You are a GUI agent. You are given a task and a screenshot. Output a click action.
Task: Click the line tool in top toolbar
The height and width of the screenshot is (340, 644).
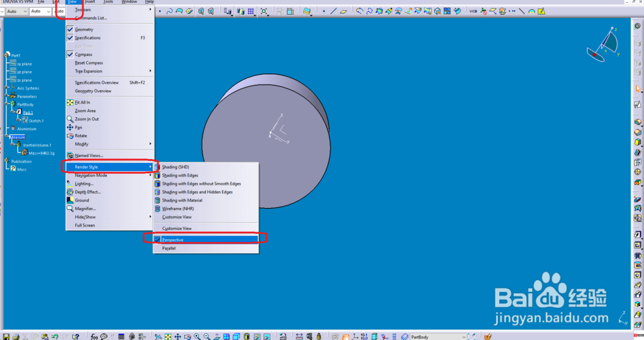334,11
